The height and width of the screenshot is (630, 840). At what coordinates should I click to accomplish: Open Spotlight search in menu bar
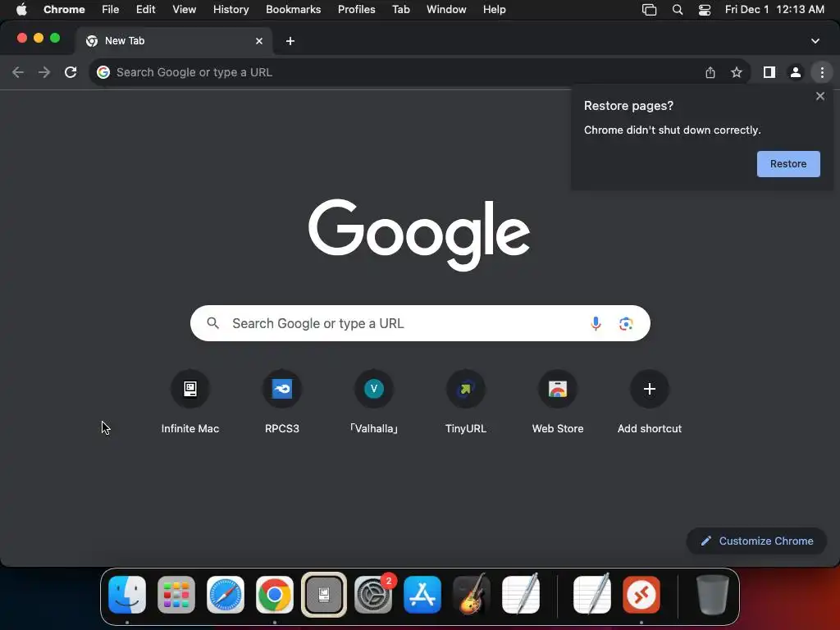point(677,10)
